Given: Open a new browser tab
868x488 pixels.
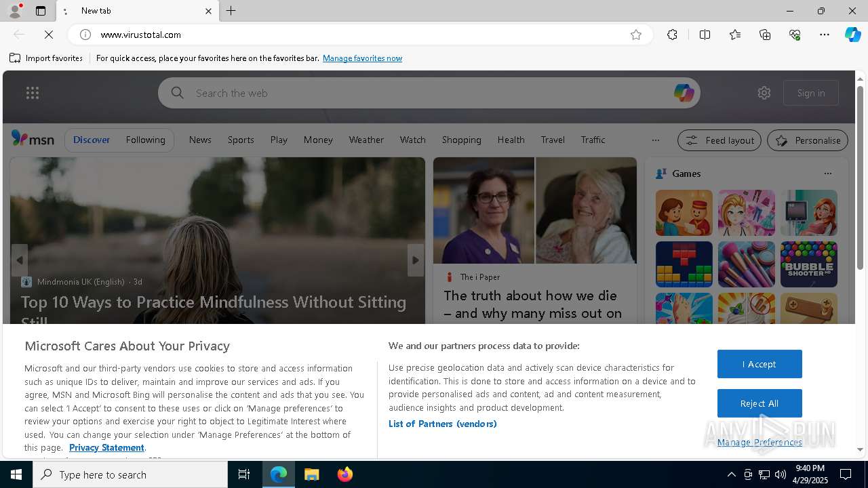Looking at the screenshot, I should (x=231, y=11).
